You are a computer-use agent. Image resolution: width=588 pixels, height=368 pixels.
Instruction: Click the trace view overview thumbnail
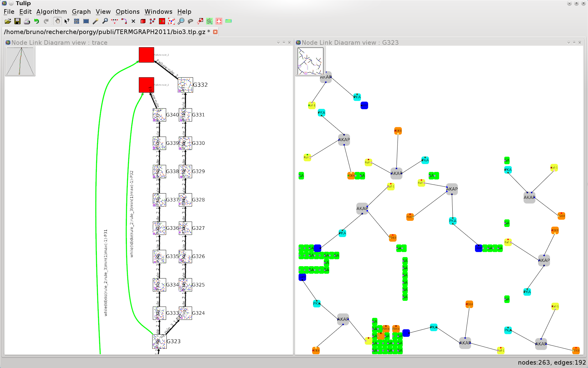coord(20,61)
